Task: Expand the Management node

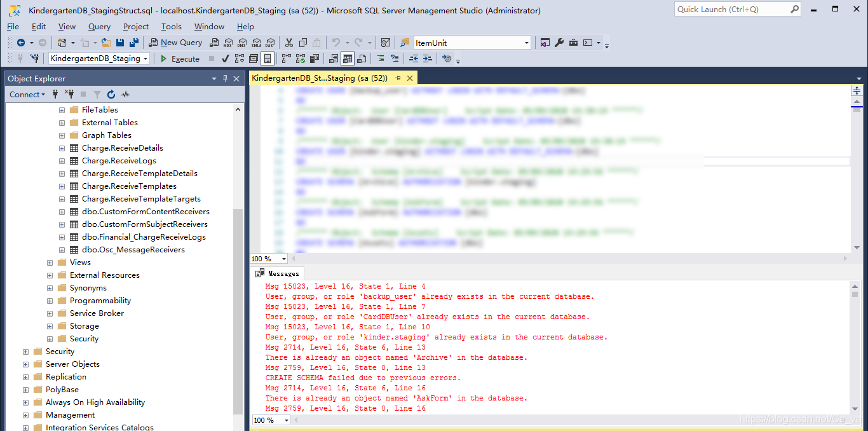Action: pyautogui.click(x=25, y=415)
